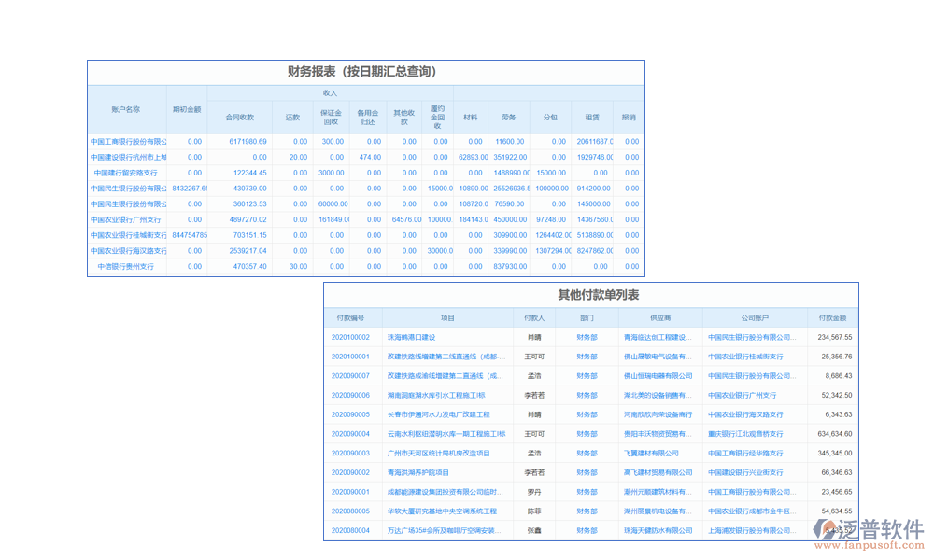Open the 珠海鹤港口建设 project link
This screenshot has height=560, width=934.
(x=411, y=337)
